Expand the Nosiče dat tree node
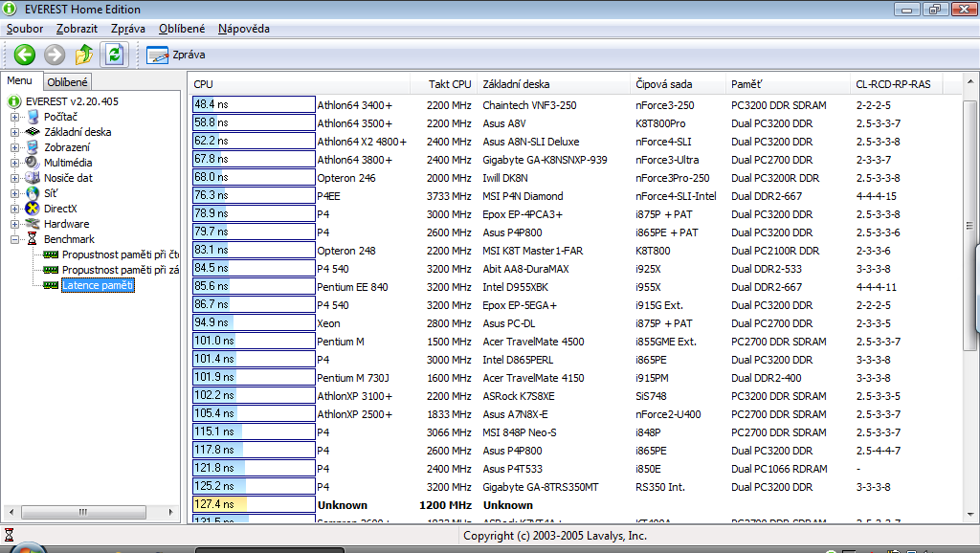 pyautogui.click(x=14, y=178)
